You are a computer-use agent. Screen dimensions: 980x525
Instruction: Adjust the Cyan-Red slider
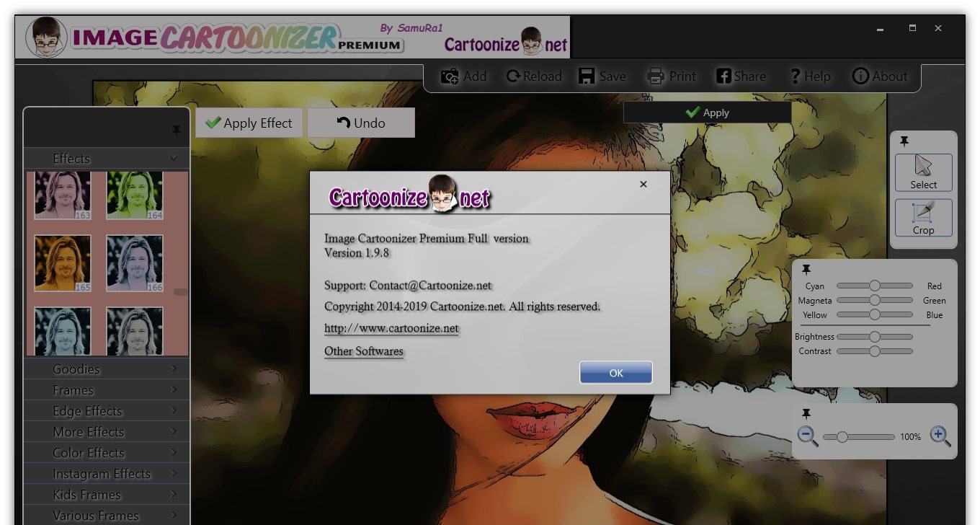tap(875, 286)
